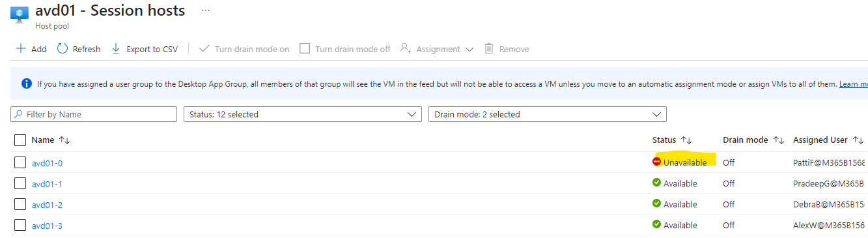Tick the select-all checkbox in the header
This screenshot has height=238, width=868.
tap(20, 140)
